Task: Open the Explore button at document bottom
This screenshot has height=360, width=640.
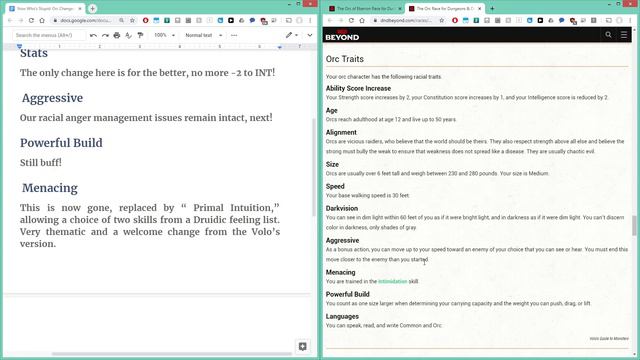Action: coord(302,347)
